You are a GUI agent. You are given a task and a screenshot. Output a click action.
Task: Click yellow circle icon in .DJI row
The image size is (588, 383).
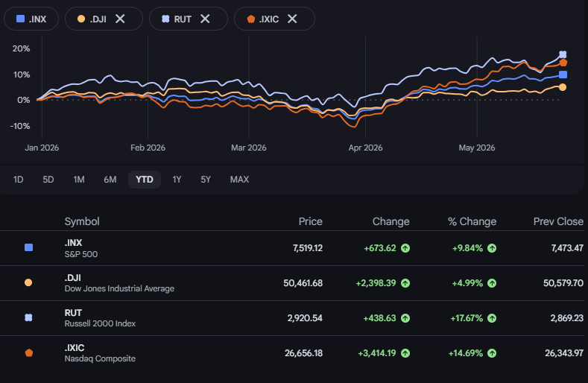point(28,282)
